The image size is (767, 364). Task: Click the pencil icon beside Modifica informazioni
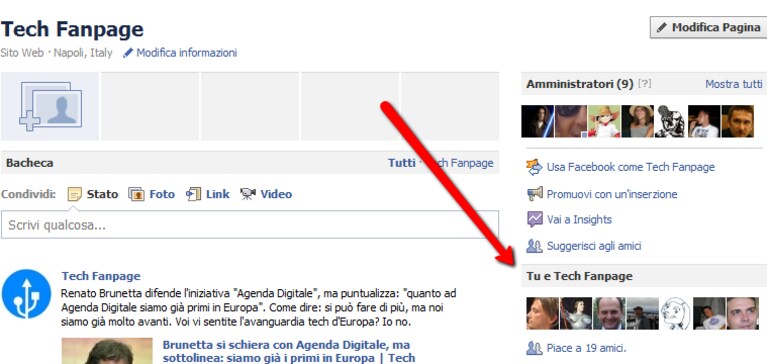pos(128,53)
